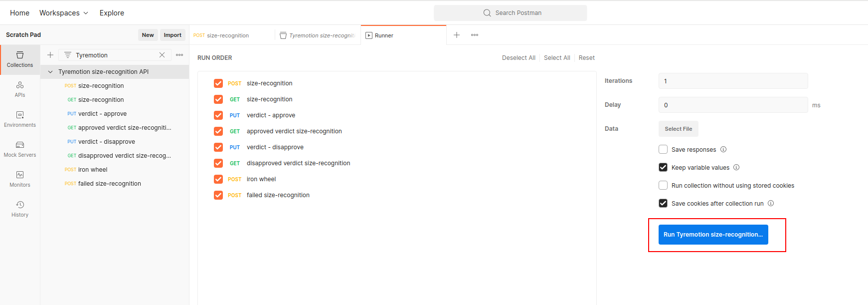Click Run Tyremotion size-recognition button
Image resolution: width=868 pixels, height=305 pixels.
click(713, 235)
